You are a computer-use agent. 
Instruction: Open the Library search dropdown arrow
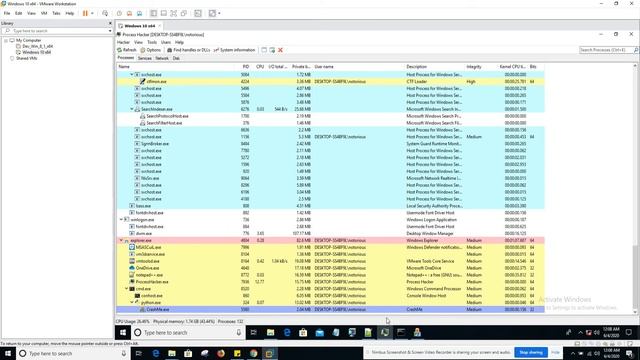pos(110,31)
